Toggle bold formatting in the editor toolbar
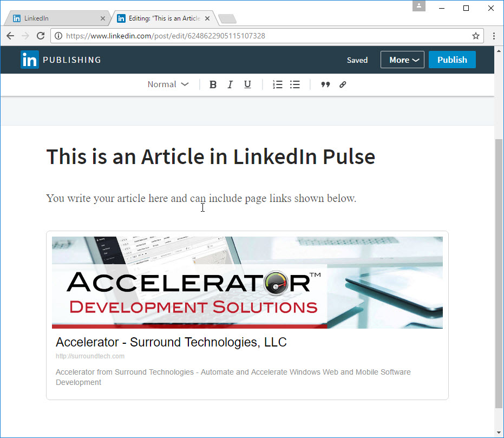 213,84
